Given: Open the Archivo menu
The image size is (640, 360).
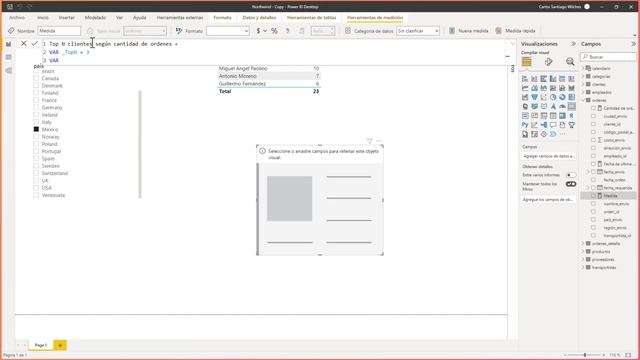Looking at the screenshot, I should (x=17, y=18).
